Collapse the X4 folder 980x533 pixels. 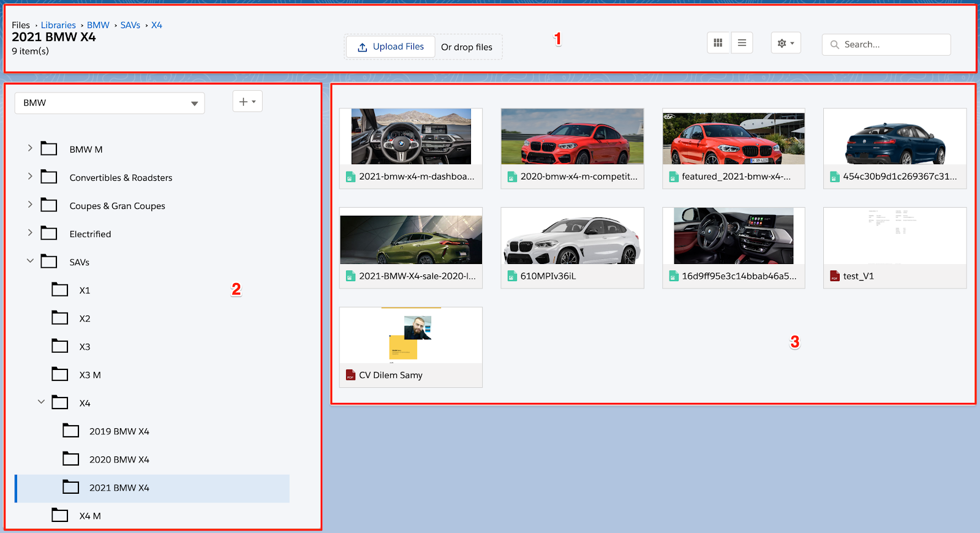41,402
